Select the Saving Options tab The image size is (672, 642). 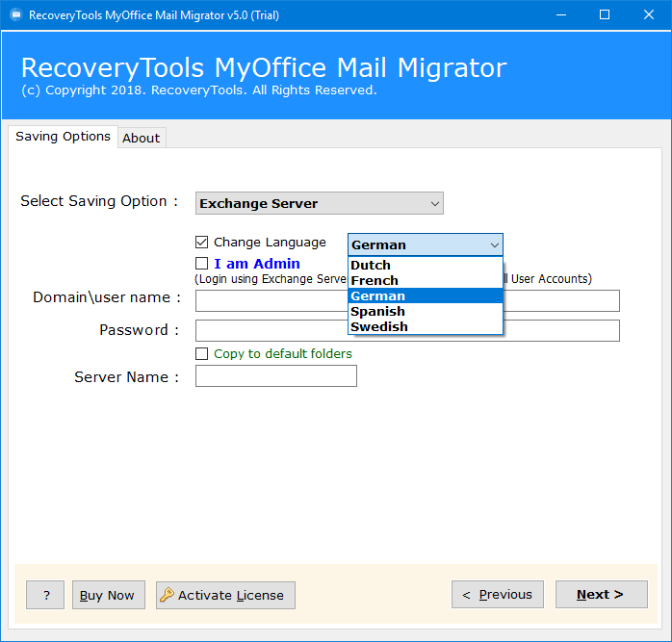click(x=63, y=137)
